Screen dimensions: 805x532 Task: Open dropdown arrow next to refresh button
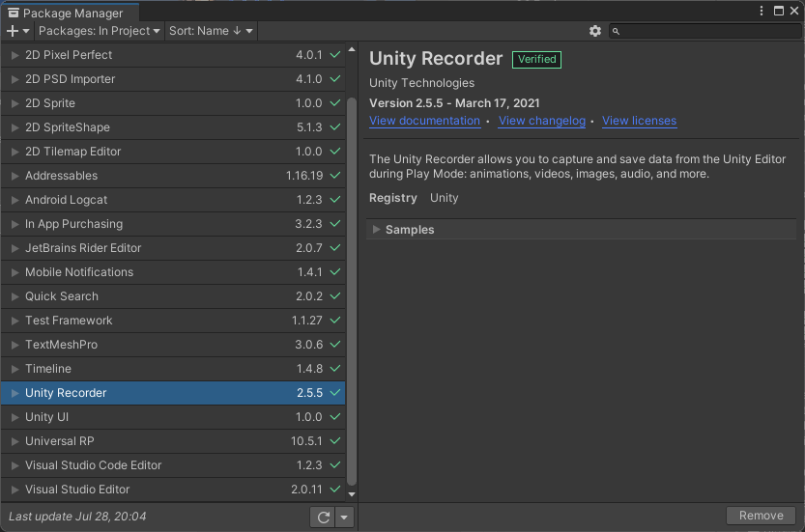click(344, 518)
